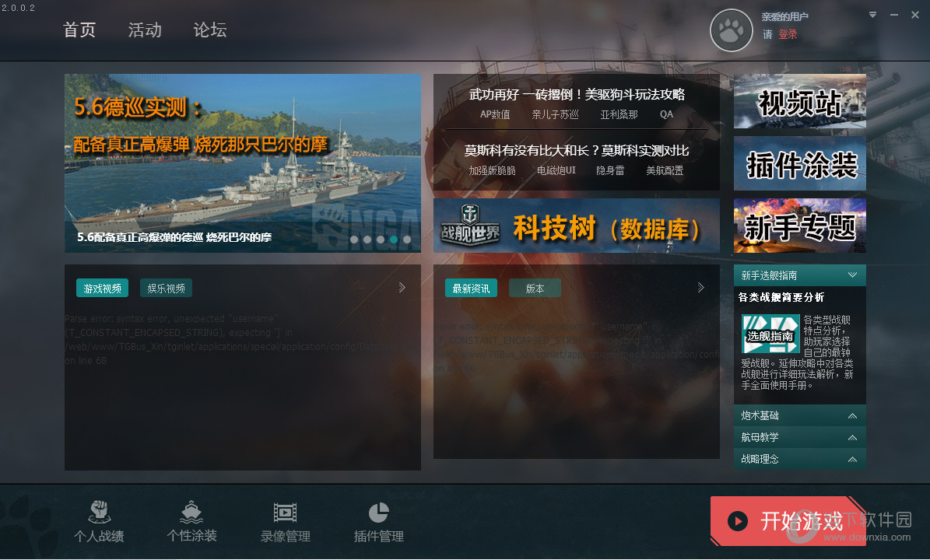Open the top-right dropdown triangle menu

click(872, 15)
